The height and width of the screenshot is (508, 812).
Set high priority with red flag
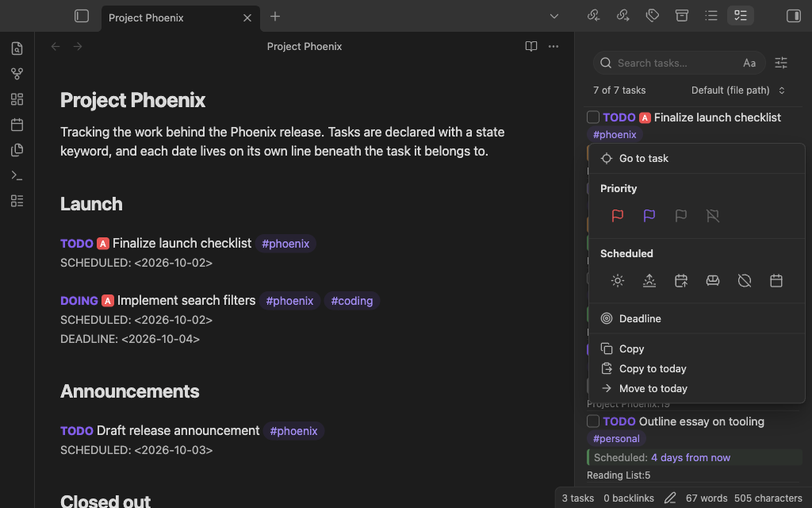point(617,216)
